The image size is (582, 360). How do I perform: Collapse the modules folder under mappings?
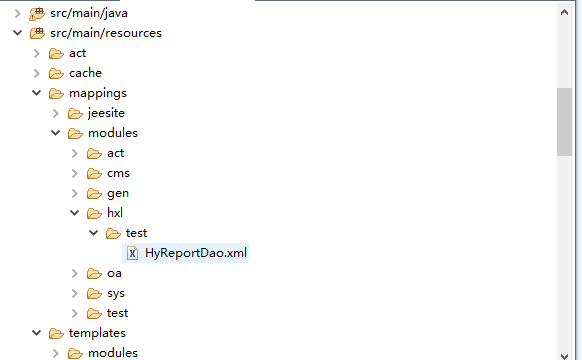click(55, 133)
